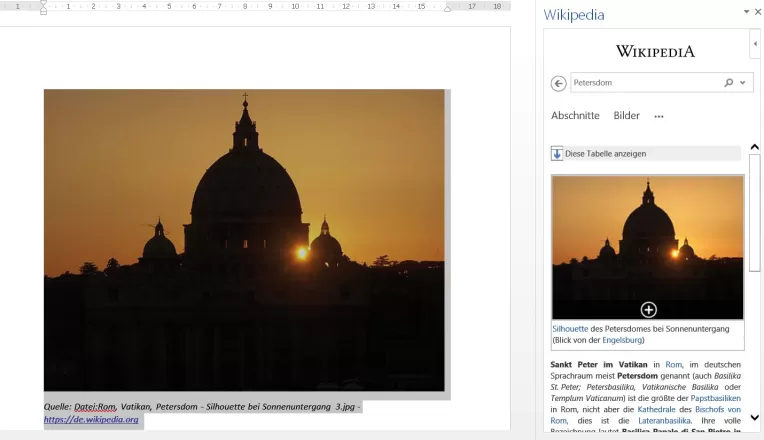Image resolution: width=764 pixels, height=440 pixels.
Task: Switch to the Abschnitte tab
Action: coord(575,115)
